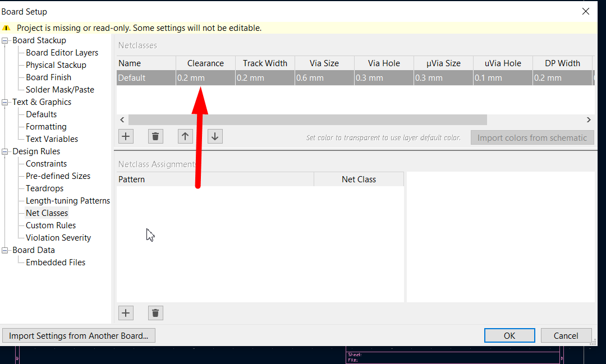
Task: Delete netclass assignment using trash icon
Action: (155, 313)
